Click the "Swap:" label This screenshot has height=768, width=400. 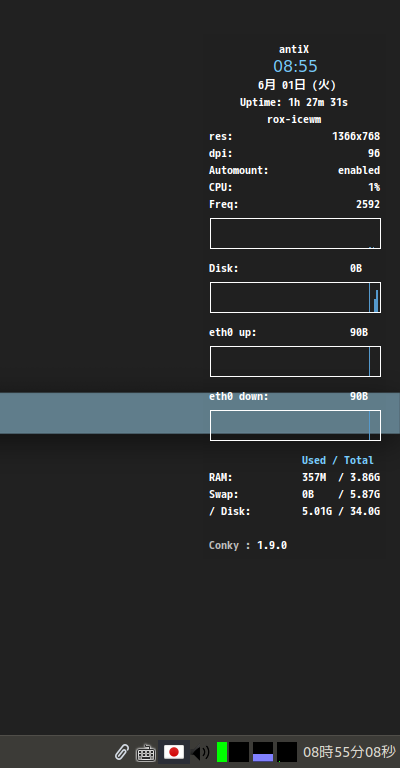coord(224,494)
